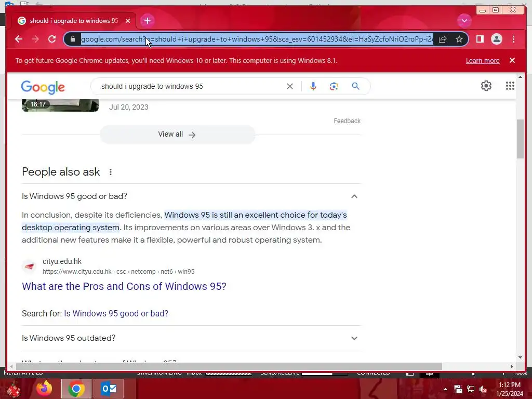Open the Chrome profile avatar
The image size is (532, 399).
point(496,39)
